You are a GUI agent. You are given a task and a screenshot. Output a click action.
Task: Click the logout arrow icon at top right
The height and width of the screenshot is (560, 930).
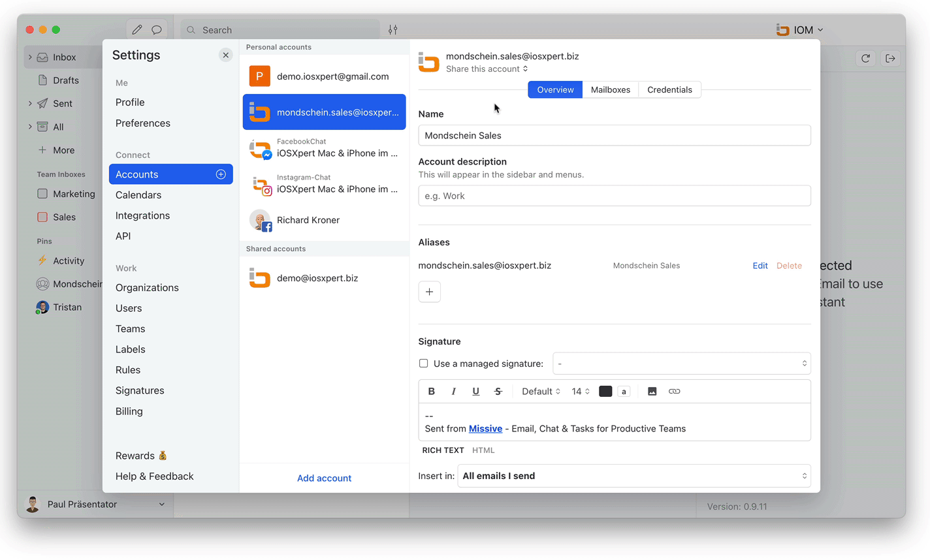(x=890, y=59)
